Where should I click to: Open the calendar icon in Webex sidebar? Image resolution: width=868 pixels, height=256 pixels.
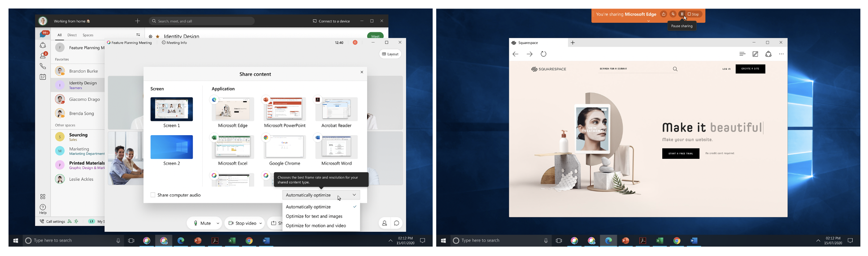point(43,77)
